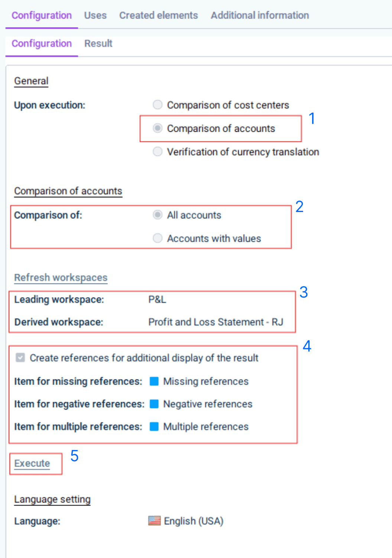
Task: Click the English (USA) language value
Action: (x=194, y=521)
